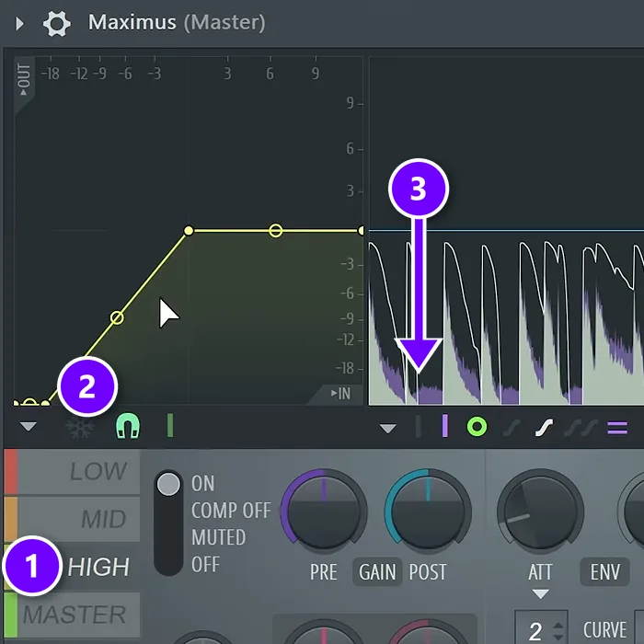The image size is (644, 644).
Task: Click the ATT label under the knob
Action: (x=540, y=571)
